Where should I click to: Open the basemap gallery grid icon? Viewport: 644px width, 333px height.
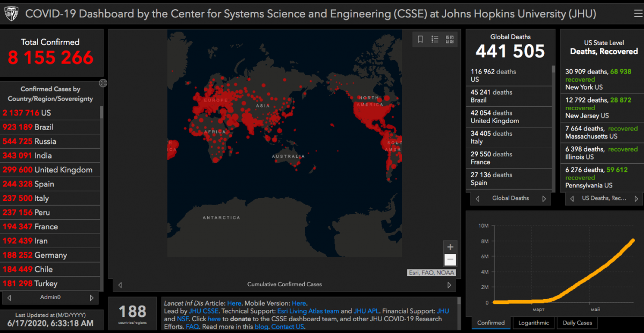point(449,39)
